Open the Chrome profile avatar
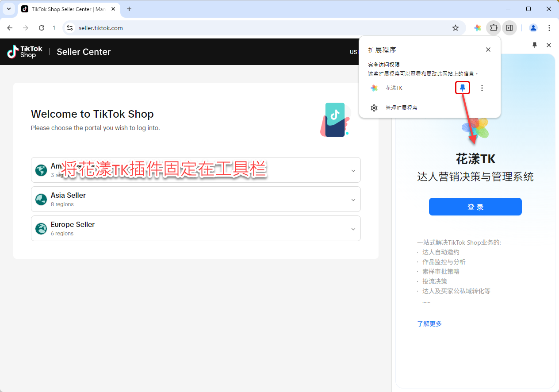This screenshot has height=392, width=559. pos(533,28)
